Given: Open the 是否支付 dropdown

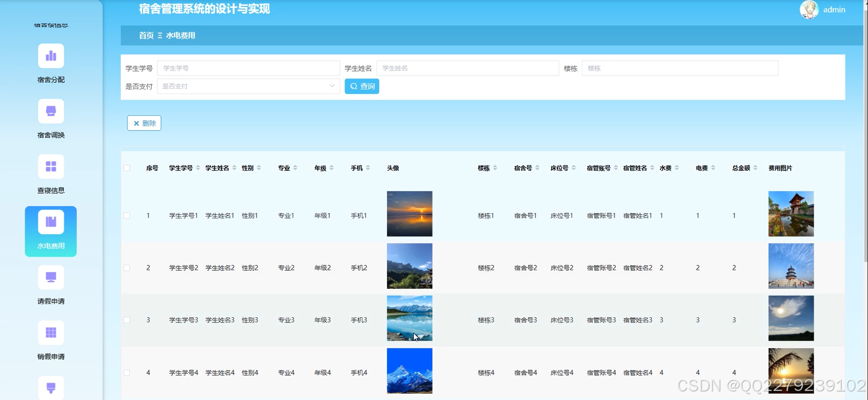Looking at the screenshot, I should click(248, 86).
